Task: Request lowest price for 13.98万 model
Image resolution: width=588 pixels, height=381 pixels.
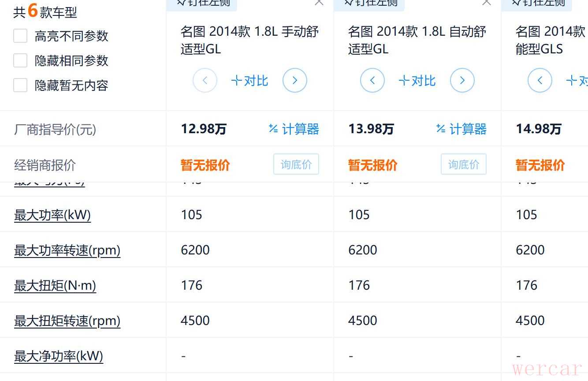Action: click(x=463, y=164)
